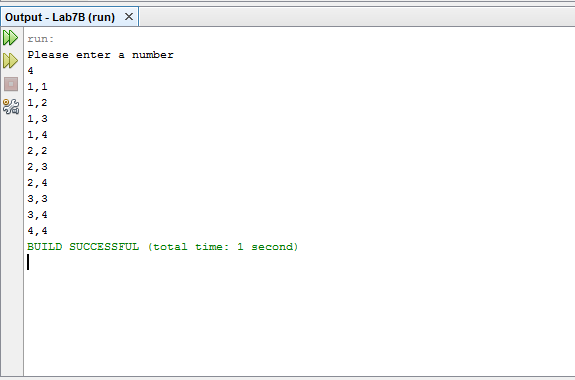Click the green Re-run icon
The height and width of the screenshot is (380, 575).
click(x=11, y=38)
